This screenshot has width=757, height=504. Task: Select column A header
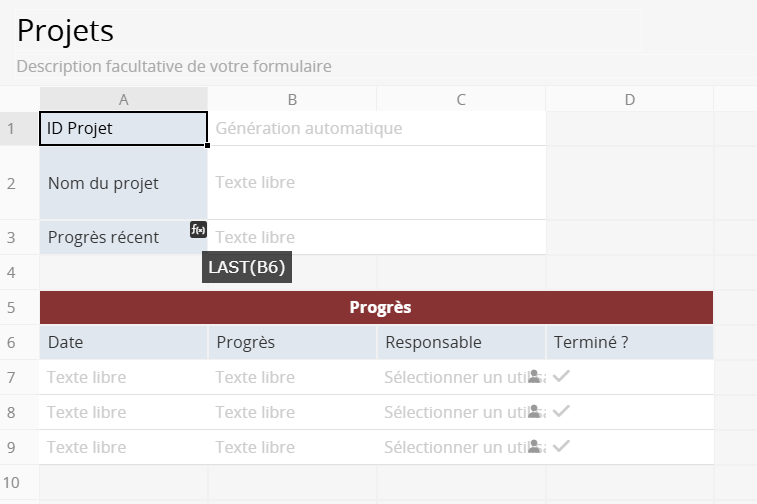click(x=123, y=99)
